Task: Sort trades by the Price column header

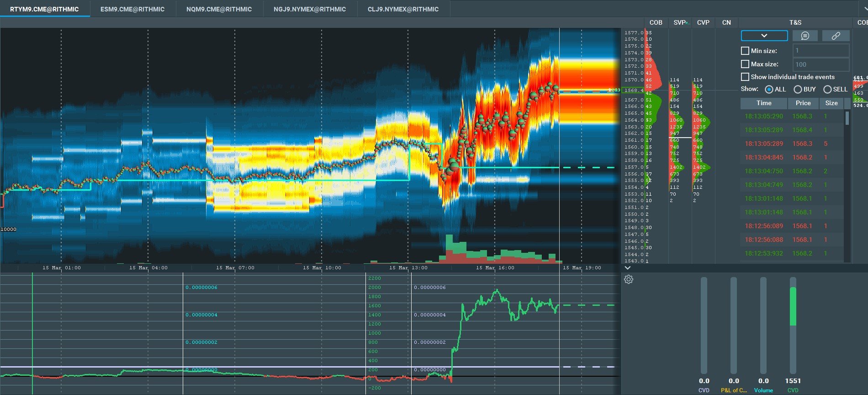Action: click(x=803, y=103)
